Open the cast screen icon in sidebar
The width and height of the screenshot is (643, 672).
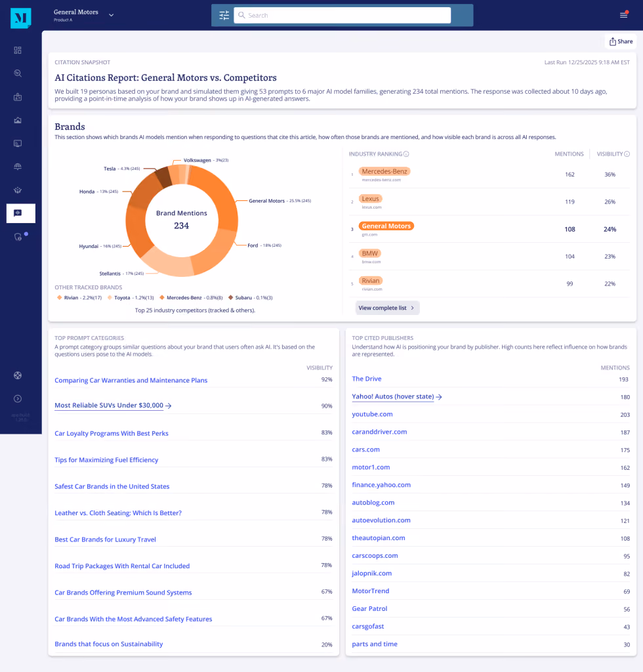(18, 143)
